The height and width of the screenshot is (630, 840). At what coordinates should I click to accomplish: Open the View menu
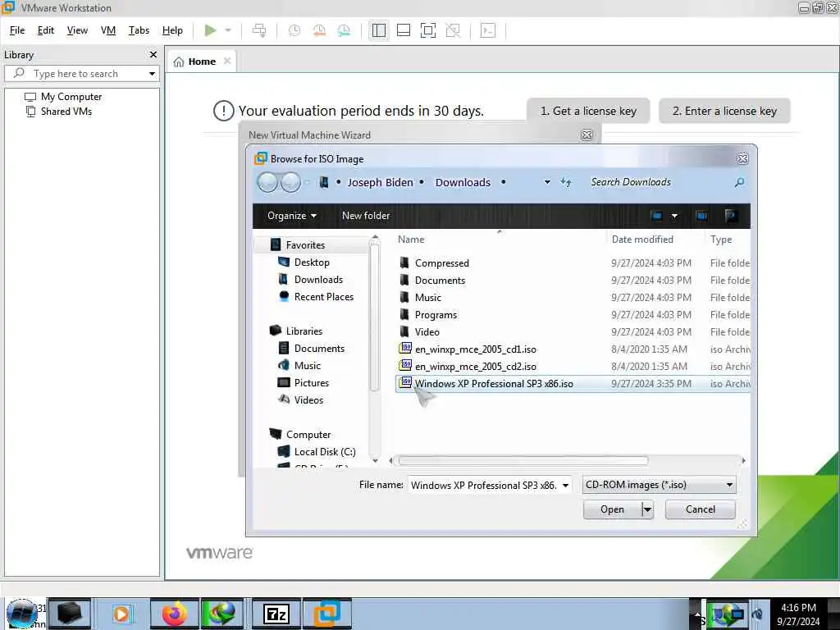[x=77, y=30]
